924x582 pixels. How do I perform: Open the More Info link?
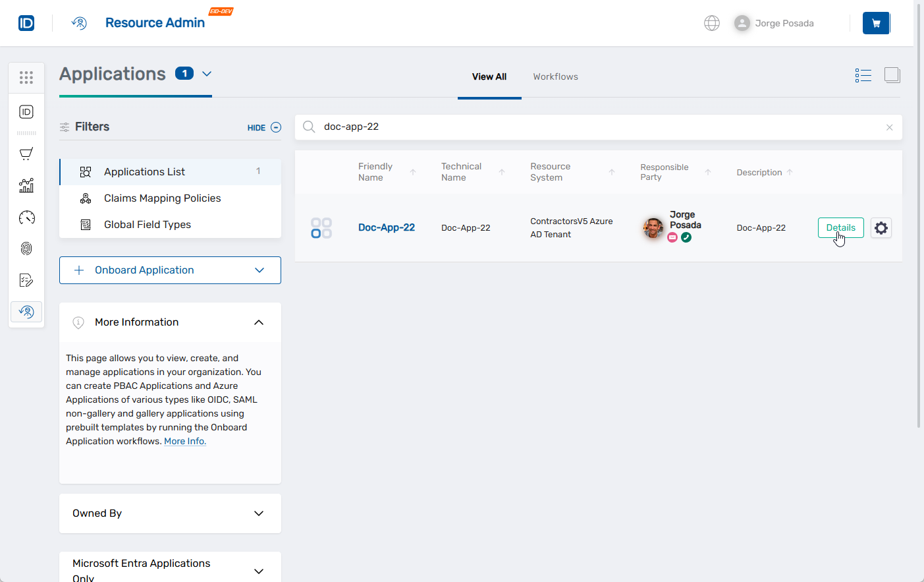(x=185, y=442)
